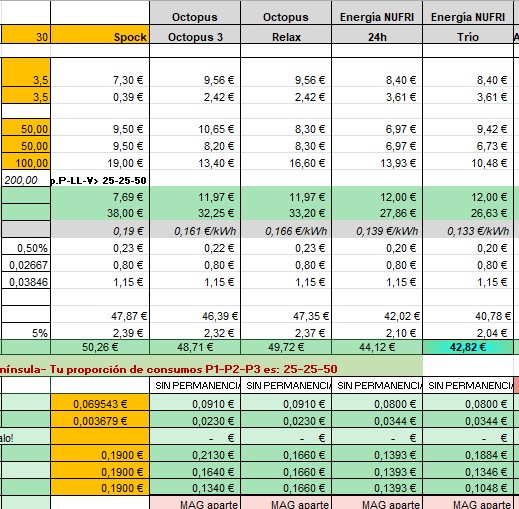Click the 40,78 € subtotal cell
519x509 pixels.
coord(468,315)
